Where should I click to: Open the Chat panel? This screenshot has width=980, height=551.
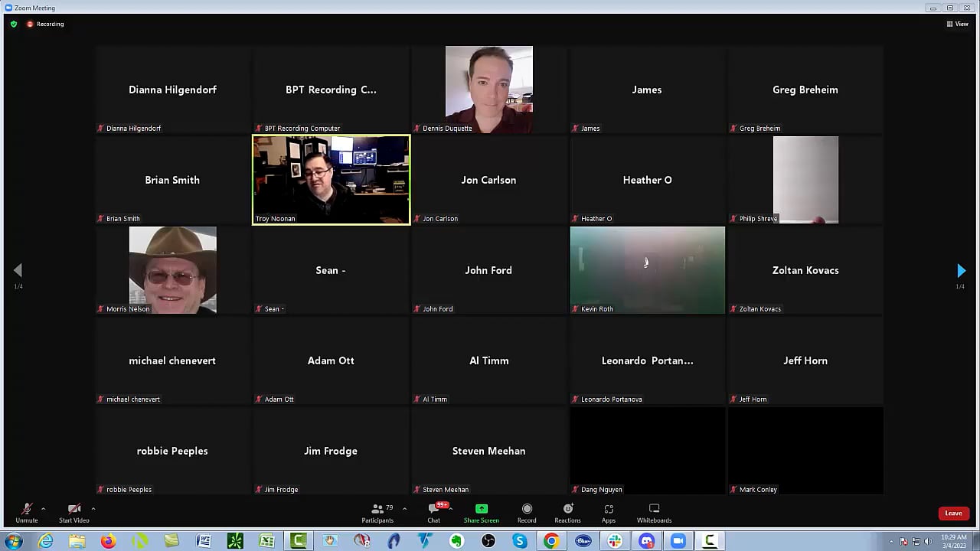434,513
